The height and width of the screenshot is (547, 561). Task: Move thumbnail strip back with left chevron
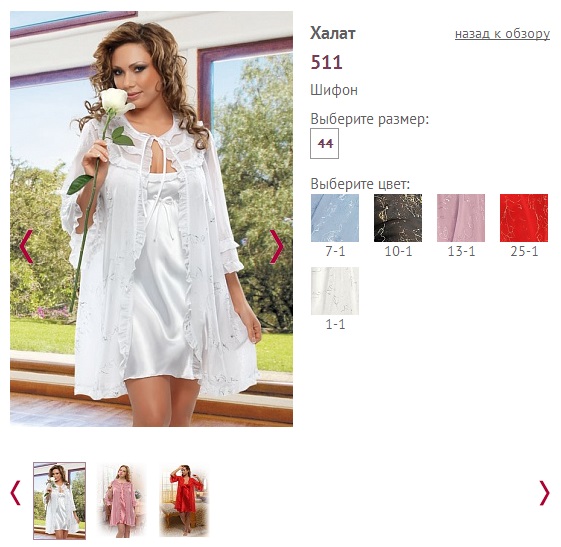(x=15, y=493)
